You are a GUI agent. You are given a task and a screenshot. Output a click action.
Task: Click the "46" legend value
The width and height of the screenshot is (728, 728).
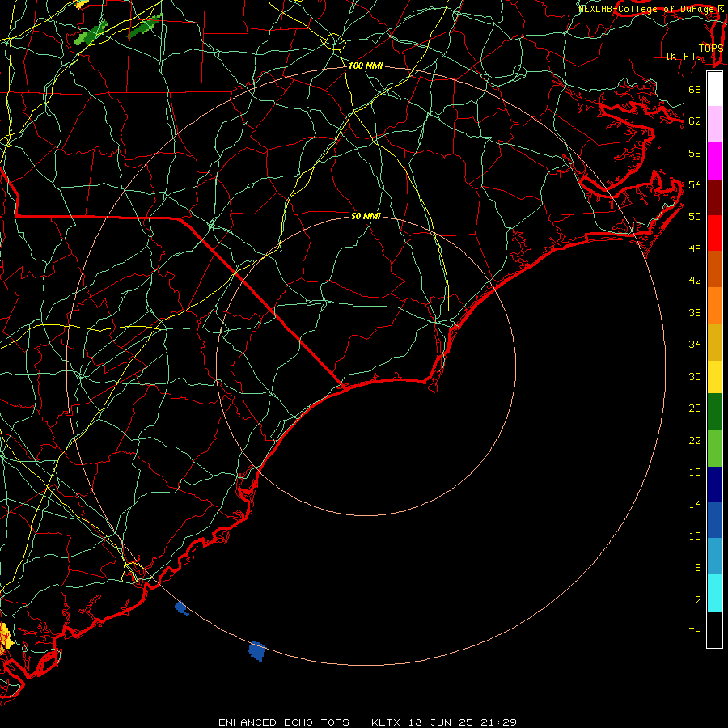pyautogui.click(x=695, y=249)
